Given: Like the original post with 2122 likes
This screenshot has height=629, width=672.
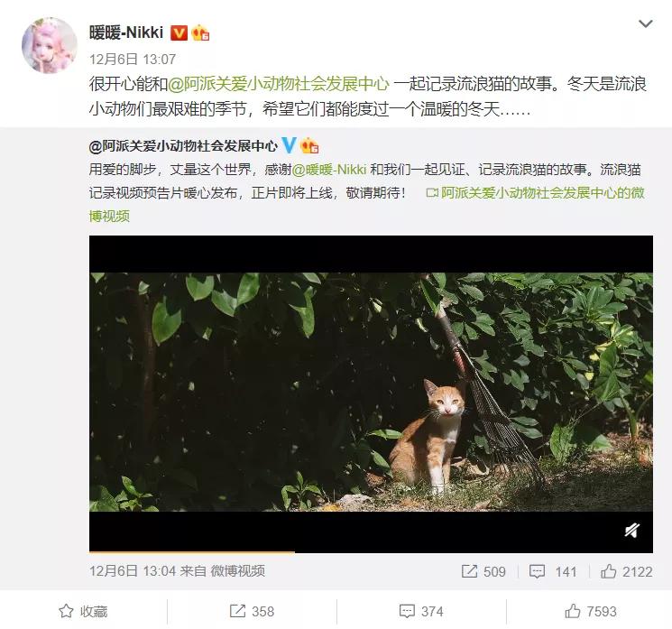Looking at the screenshot, I should (x=626, y=571).
